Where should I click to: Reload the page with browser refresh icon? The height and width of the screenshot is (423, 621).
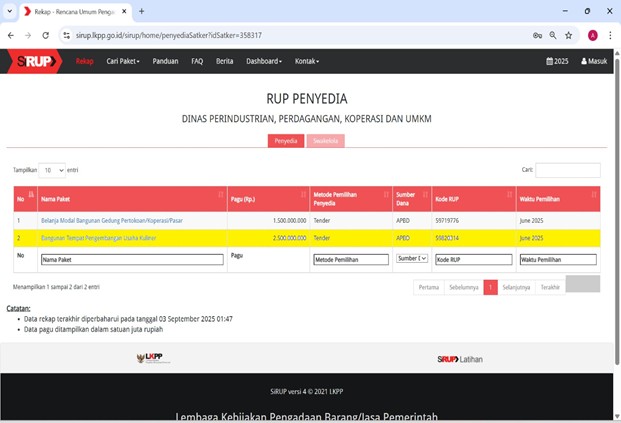pos(46,34)
